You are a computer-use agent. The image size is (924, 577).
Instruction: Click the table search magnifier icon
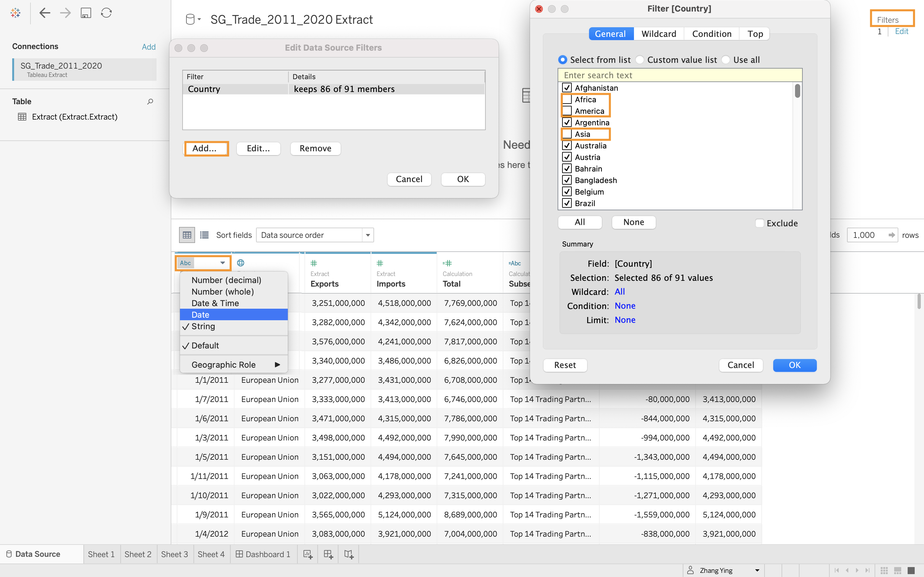pyautogui.click(x=150, y=102)
